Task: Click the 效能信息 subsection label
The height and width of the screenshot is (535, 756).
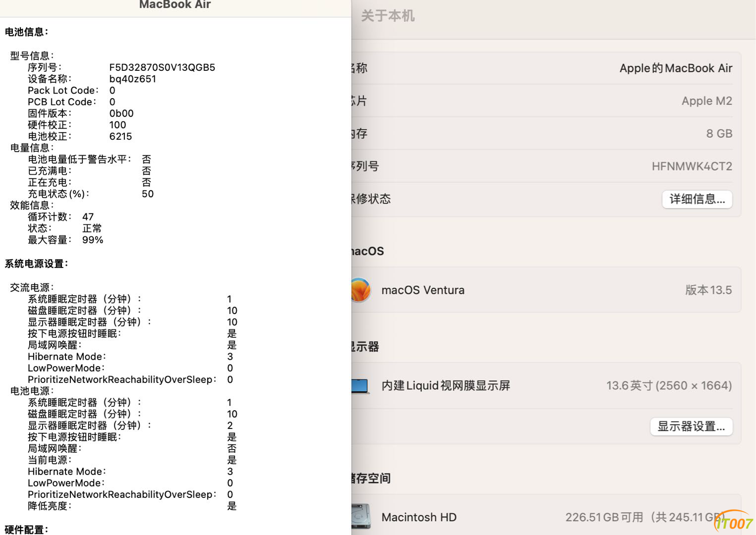Action: click(x=32, y=205)
